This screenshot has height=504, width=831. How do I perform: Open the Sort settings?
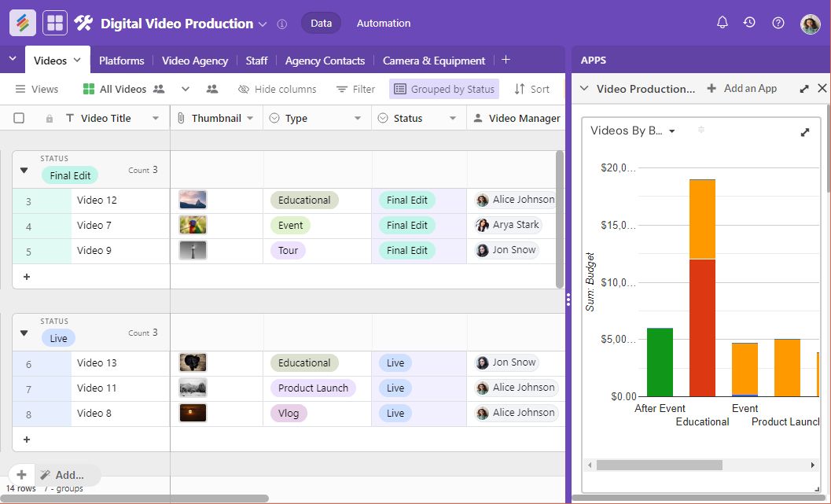click(x=532, y=89)
